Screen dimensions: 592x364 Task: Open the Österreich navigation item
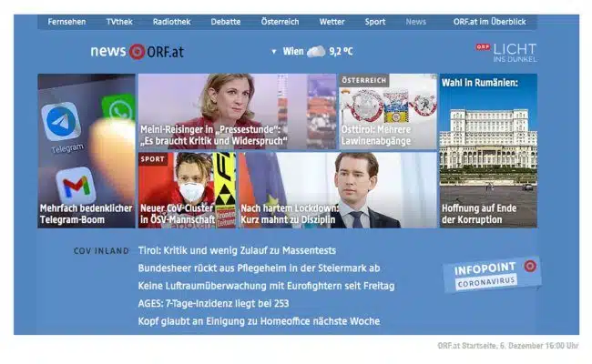[x=281, y=22]
